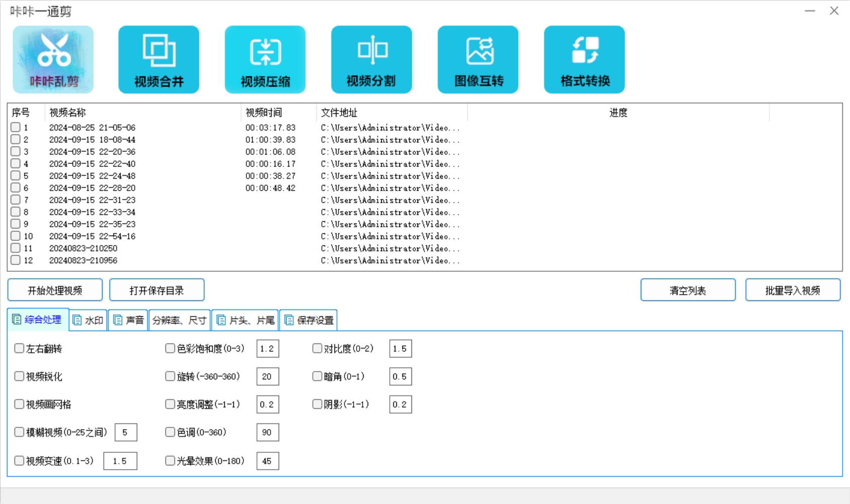The height and width of the screenshot is (504, 850).
Task: Click the 文件地址 column header
Action: pyautogui.click(x=392, y=113)
